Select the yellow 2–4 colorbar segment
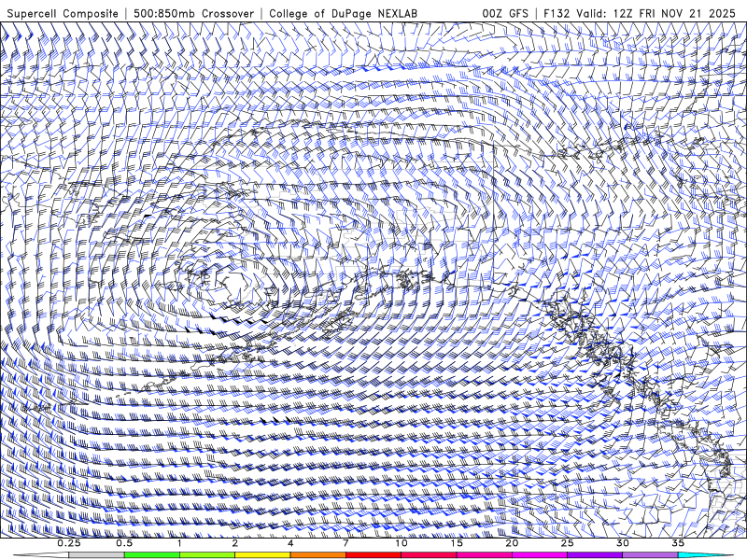The width and height of the screenshot is (747, 560). (262, 555)
